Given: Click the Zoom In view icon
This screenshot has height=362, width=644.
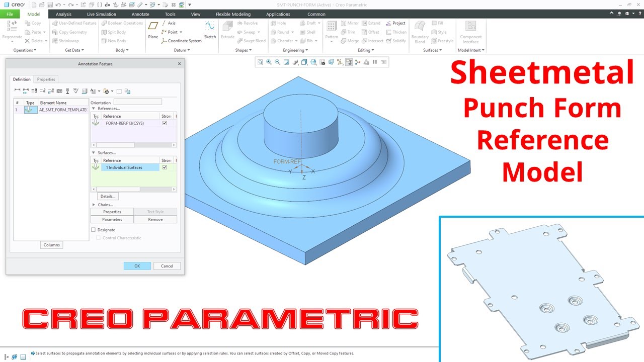Looking at the screenshot, I should pyautogui.click(x=269, y=62).
